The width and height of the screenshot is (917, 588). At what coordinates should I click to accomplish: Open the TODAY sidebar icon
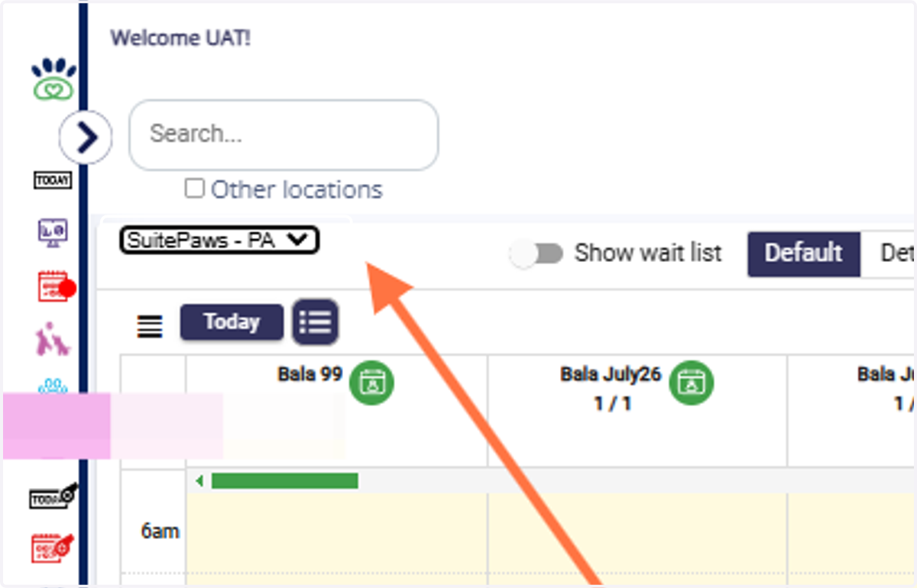pyautogui.click(x=53, y=181)
